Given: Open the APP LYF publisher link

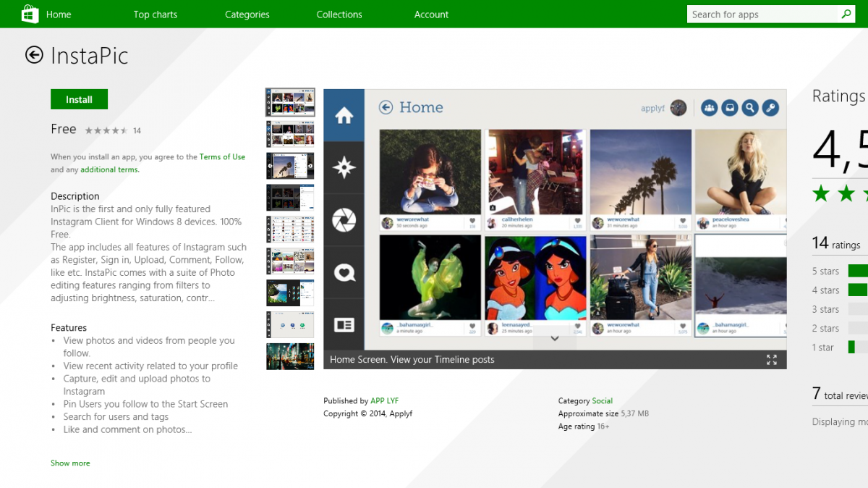Looking at the screenshot, I should pyautogui.click(x=384, y=400).
